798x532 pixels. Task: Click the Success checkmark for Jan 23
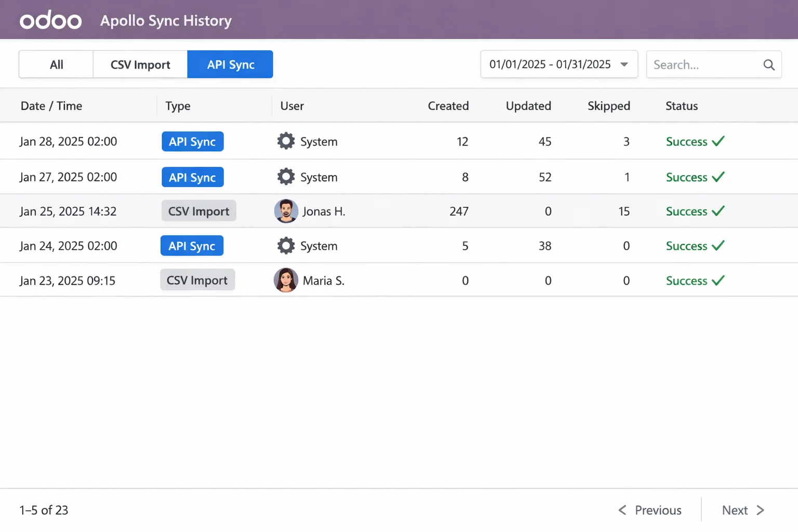click(718, 280)
